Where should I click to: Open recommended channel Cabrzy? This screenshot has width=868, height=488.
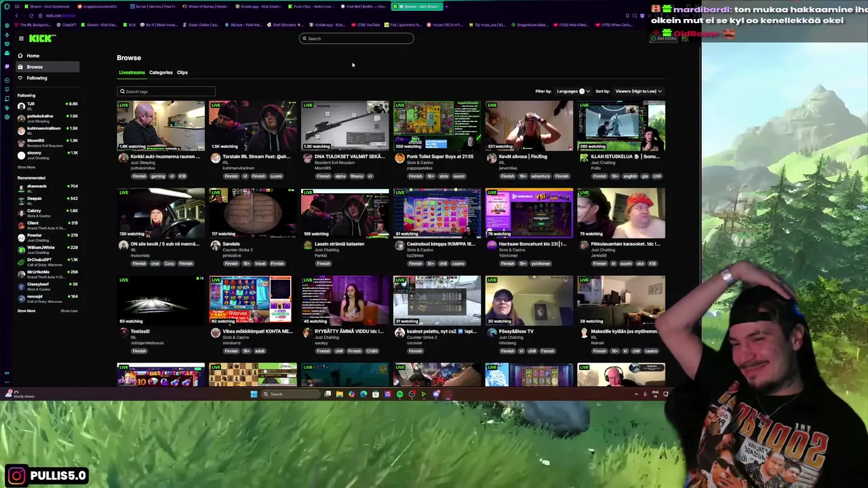[x=47, y=211]
